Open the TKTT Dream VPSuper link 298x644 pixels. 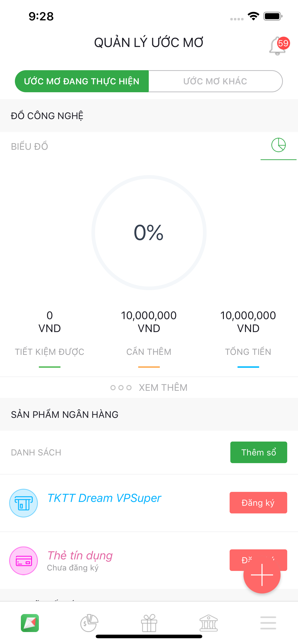click(104, 498)
